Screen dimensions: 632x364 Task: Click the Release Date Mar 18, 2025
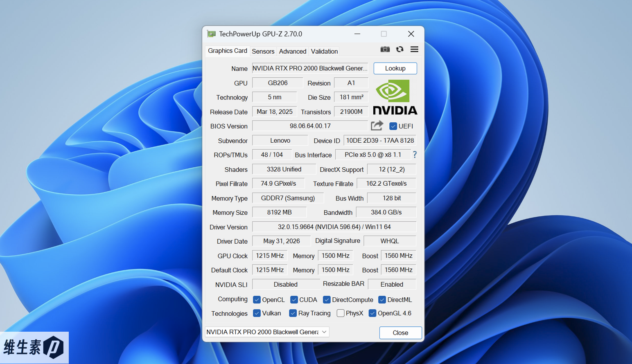275,112
